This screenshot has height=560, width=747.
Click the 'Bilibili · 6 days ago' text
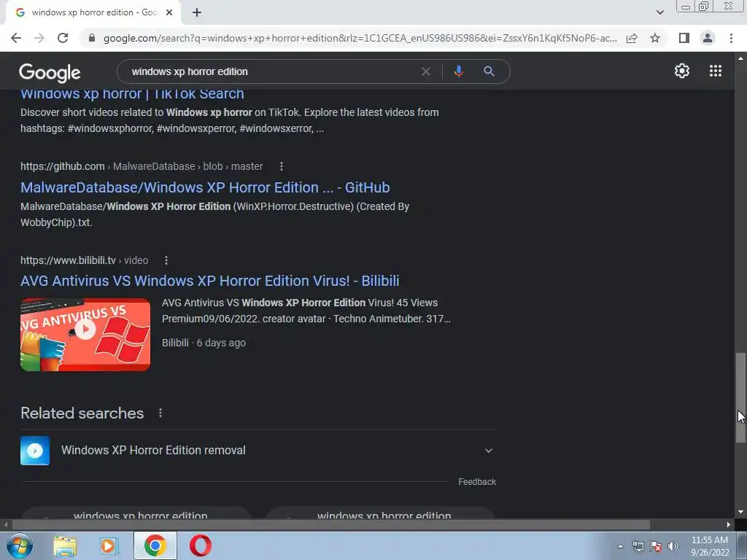[204, 343]
